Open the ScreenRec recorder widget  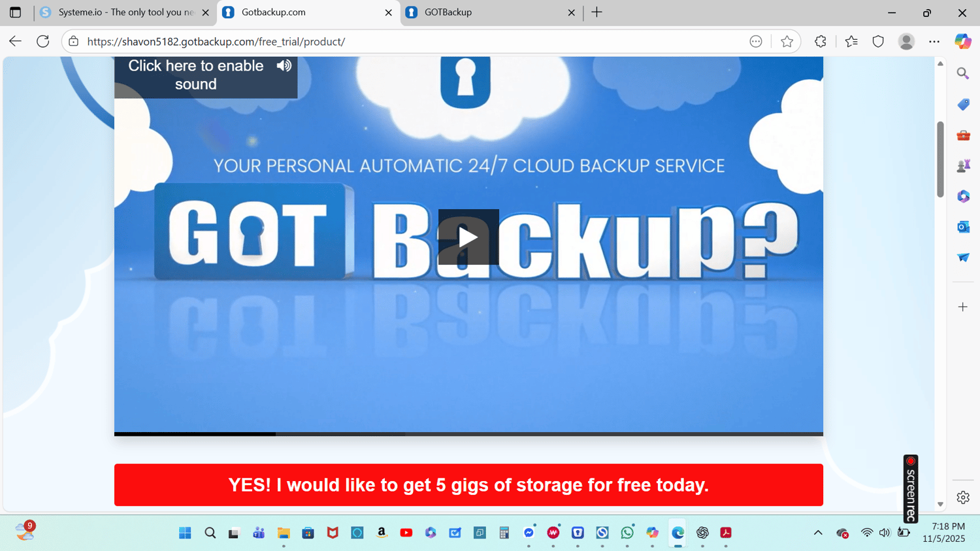point(911,489)
